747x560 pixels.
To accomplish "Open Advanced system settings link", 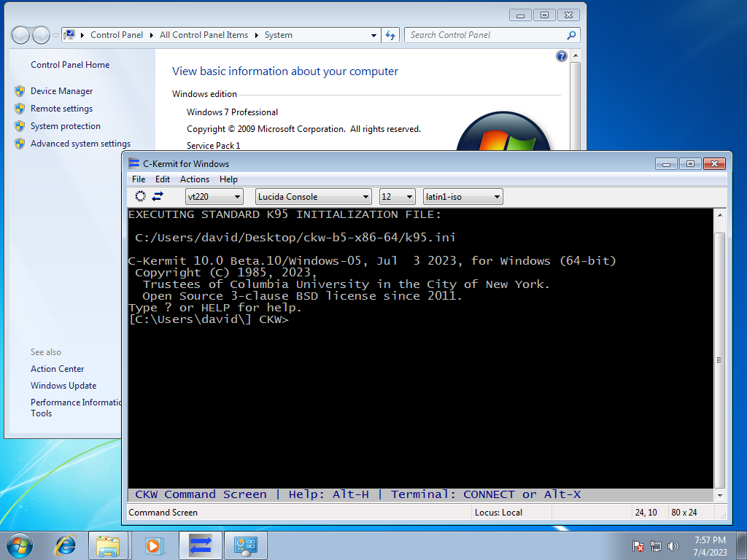I will [x=80, y=144].
